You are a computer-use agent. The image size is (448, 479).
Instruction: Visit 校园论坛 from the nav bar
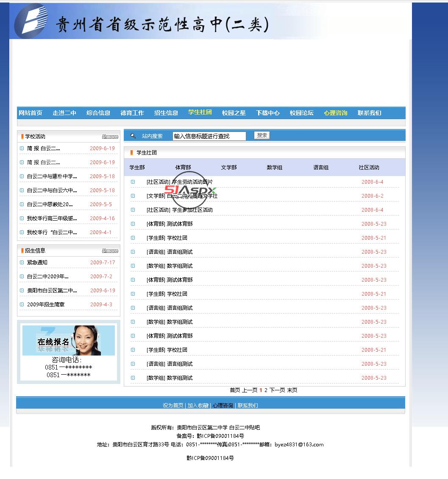click(x=301, y=113)
